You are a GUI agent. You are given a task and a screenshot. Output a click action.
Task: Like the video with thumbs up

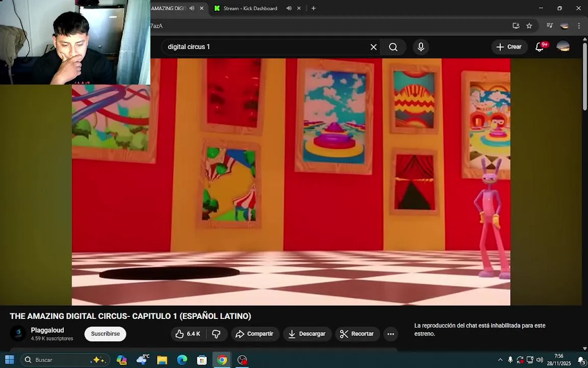pos(189,334)
